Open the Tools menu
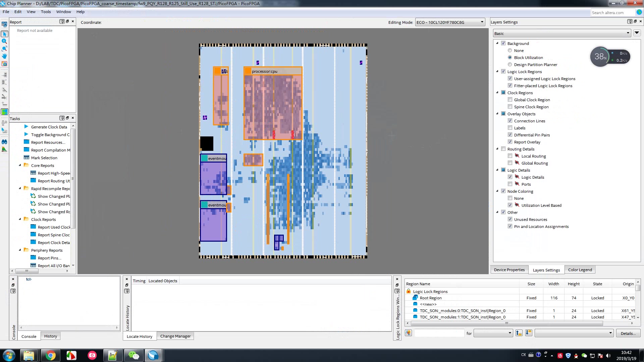This screenshot has width=644, height=362. coord(46,12)
